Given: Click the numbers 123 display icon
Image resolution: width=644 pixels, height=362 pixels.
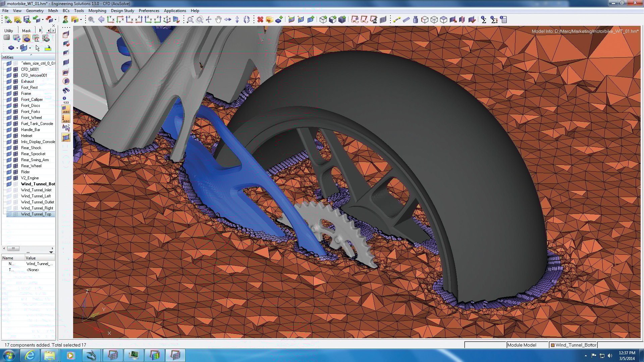Looking at the screenshot, I should coord(66,100).
